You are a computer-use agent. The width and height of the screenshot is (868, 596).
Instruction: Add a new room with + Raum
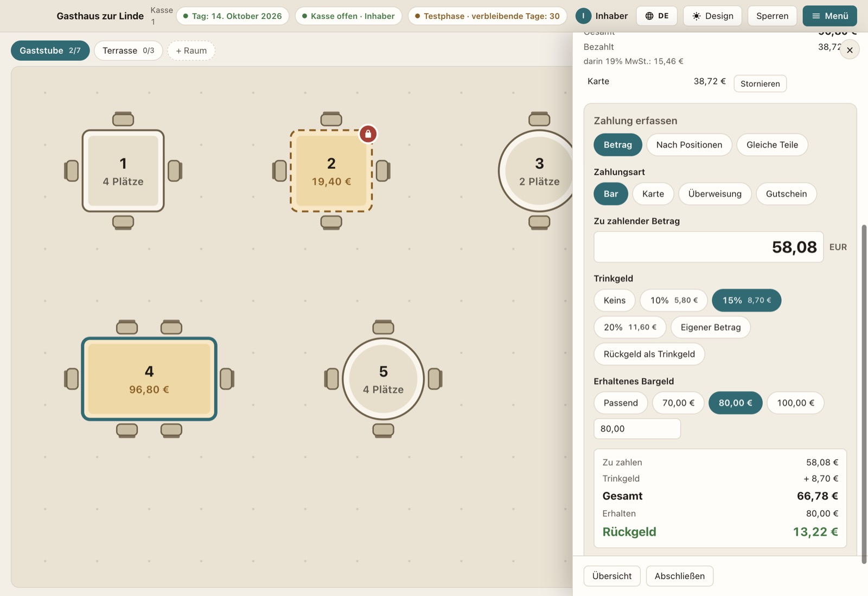click(x=191, y=50)
